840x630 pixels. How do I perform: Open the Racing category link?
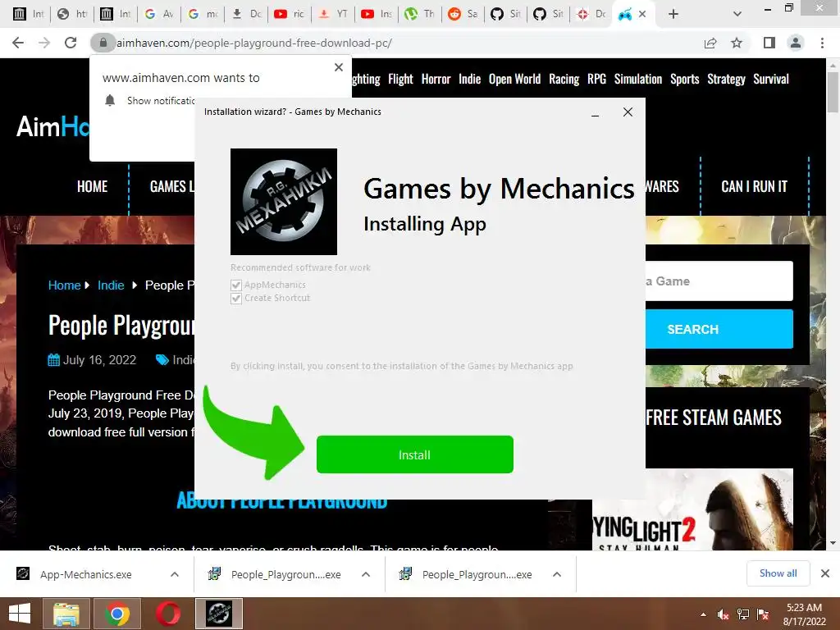click(564, 80)
